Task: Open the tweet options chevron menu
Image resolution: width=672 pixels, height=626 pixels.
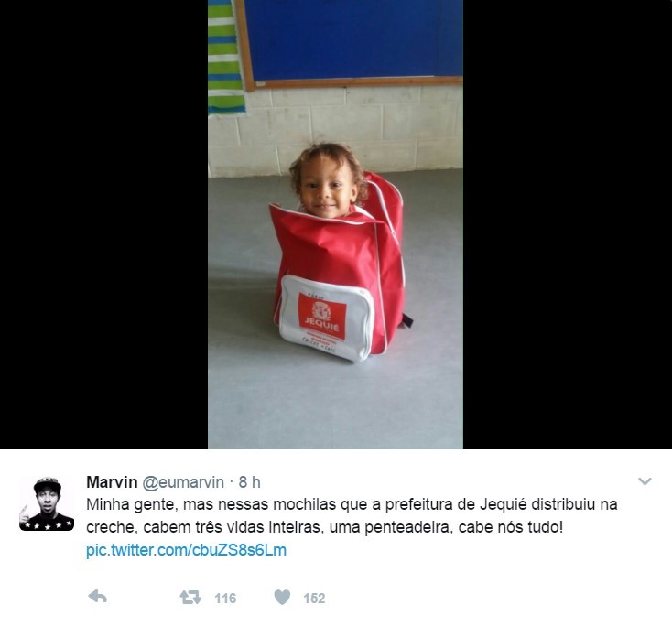Action: (x=645, y=481)
